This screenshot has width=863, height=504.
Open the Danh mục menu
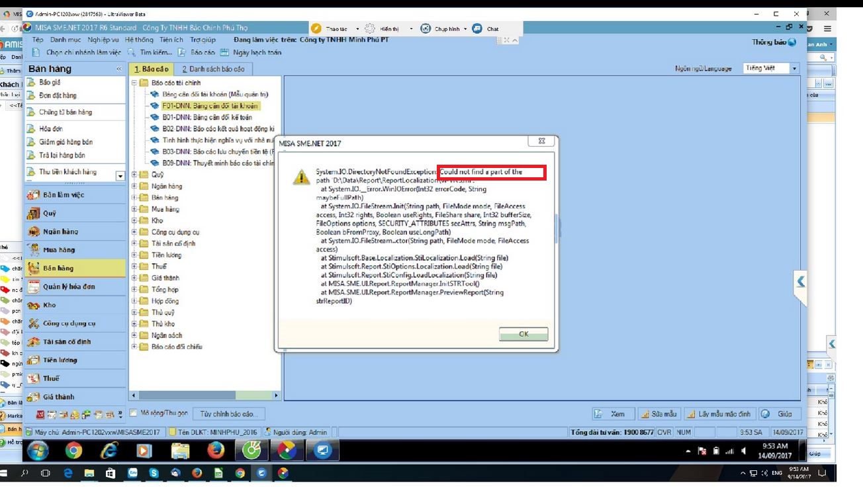click(66, 40)
